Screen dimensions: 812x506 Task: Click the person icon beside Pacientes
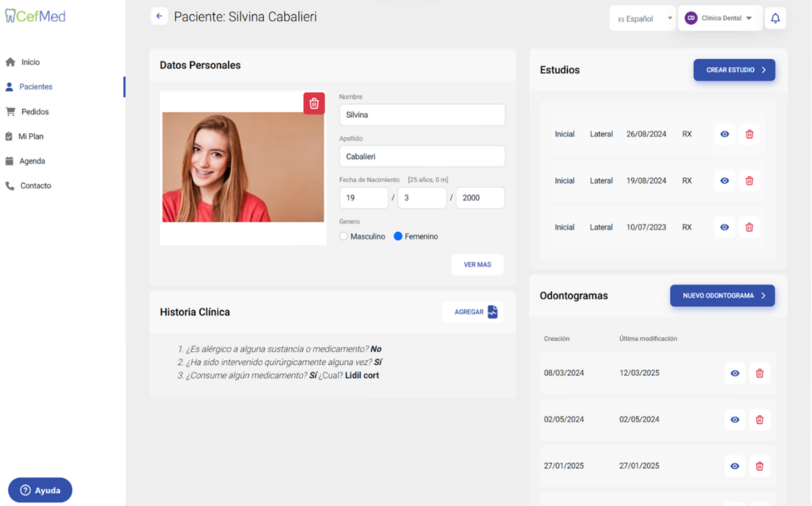(x=9, y=87)
